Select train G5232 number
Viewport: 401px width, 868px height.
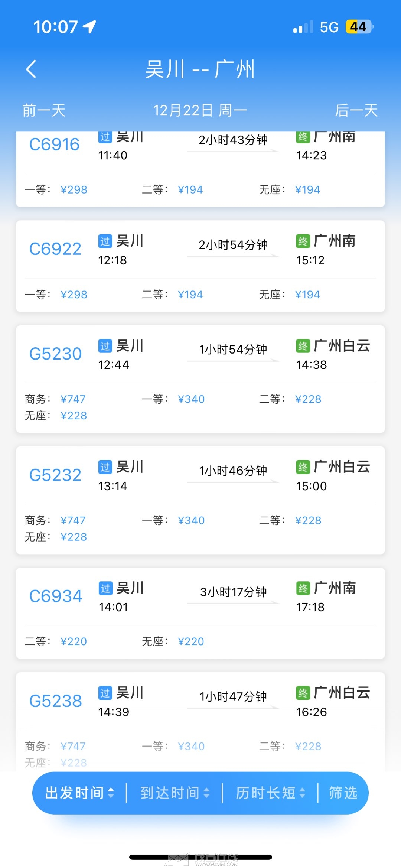tap(55, 475)
